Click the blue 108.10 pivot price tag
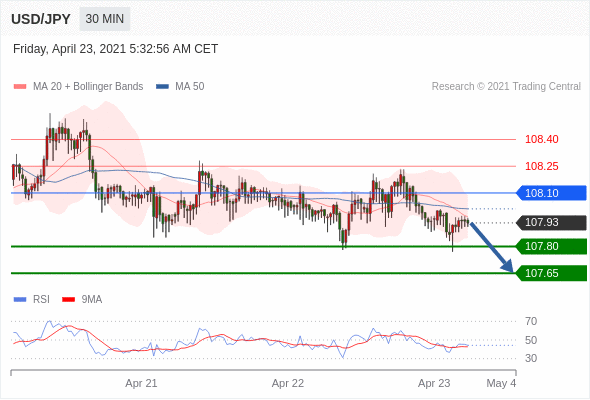This screenshot has height=400, width=590. coord(551,193)
